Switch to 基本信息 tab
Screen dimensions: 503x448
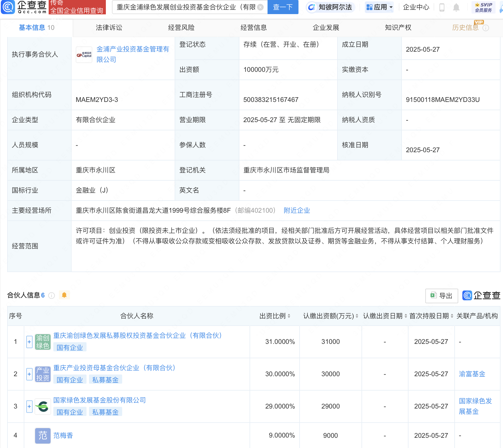(36, 28)
